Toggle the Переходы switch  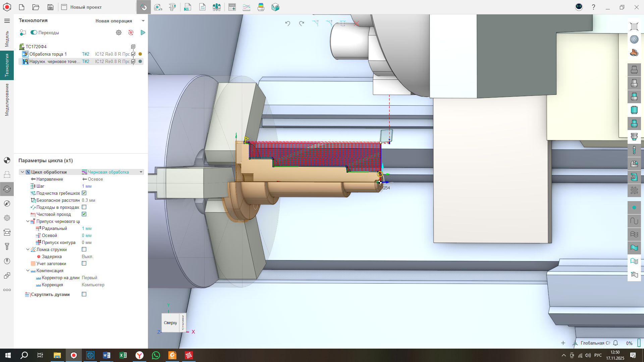[x=34, y=33]
